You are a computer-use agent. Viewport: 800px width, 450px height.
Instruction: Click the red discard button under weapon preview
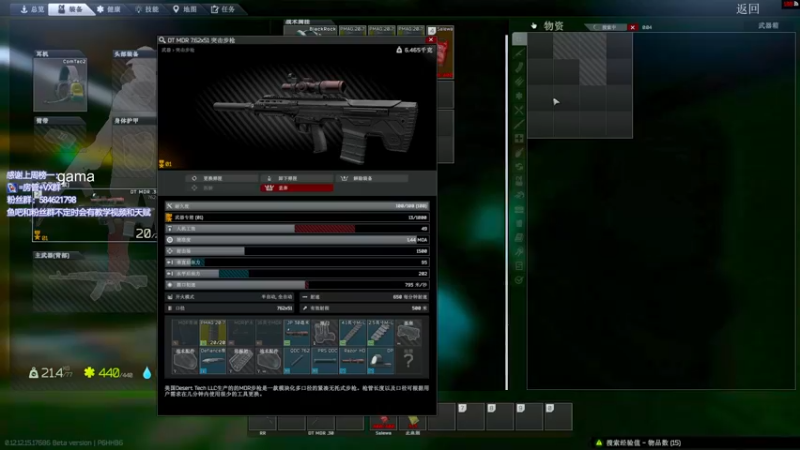pos(297,188)
